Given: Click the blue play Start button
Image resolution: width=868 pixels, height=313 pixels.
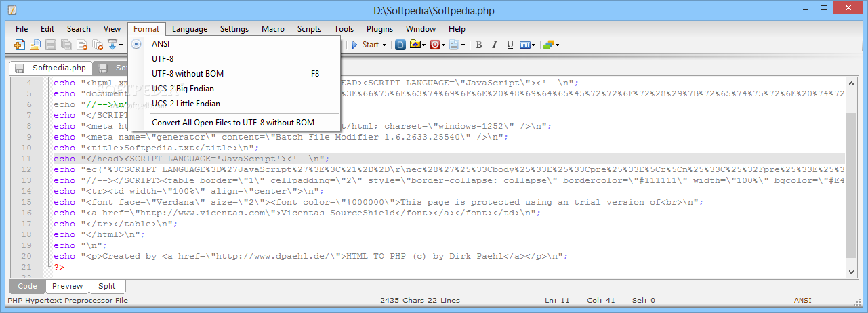Looking at the screenshot, I should tap(365, 45).
